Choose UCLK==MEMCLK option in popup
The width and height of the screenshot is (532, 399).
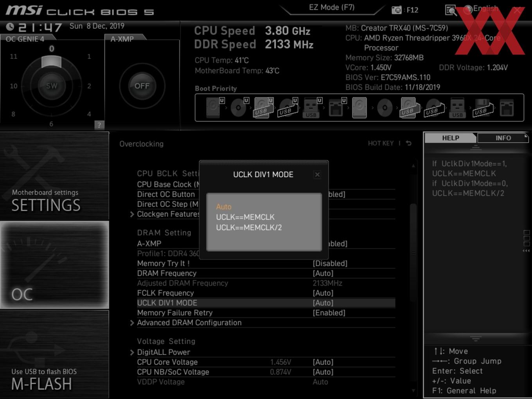[x=245, y=217]
